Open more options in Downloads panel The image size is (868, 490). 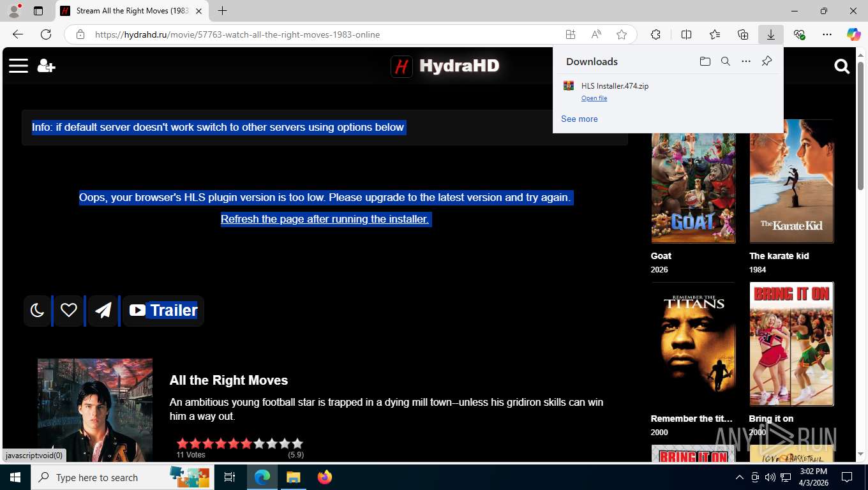coord(745,61)
